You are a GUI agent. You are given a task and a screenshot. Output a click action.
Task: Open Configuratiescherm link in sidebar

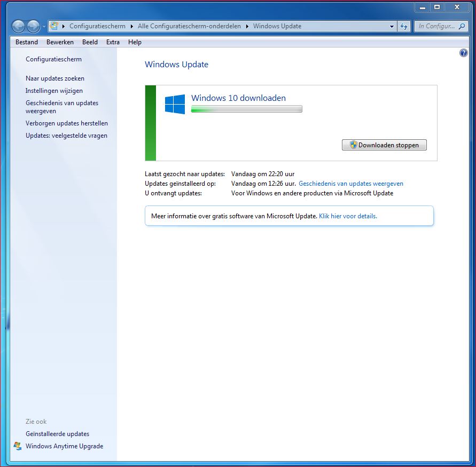point(54,59)
